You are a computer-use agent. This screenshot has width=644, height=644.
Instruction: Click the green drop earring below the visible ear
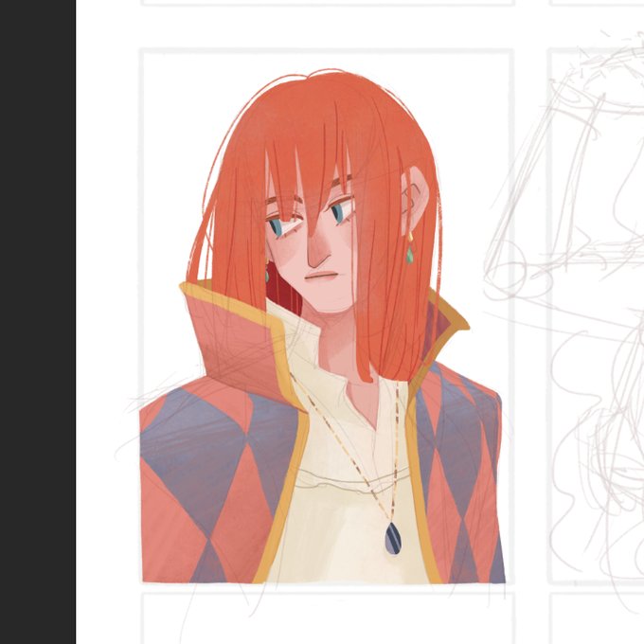click(410, 254)
